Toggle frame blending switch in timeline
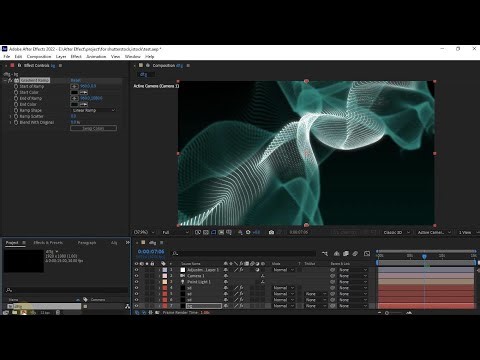This screenshot has width=480, height=360. 346,254
